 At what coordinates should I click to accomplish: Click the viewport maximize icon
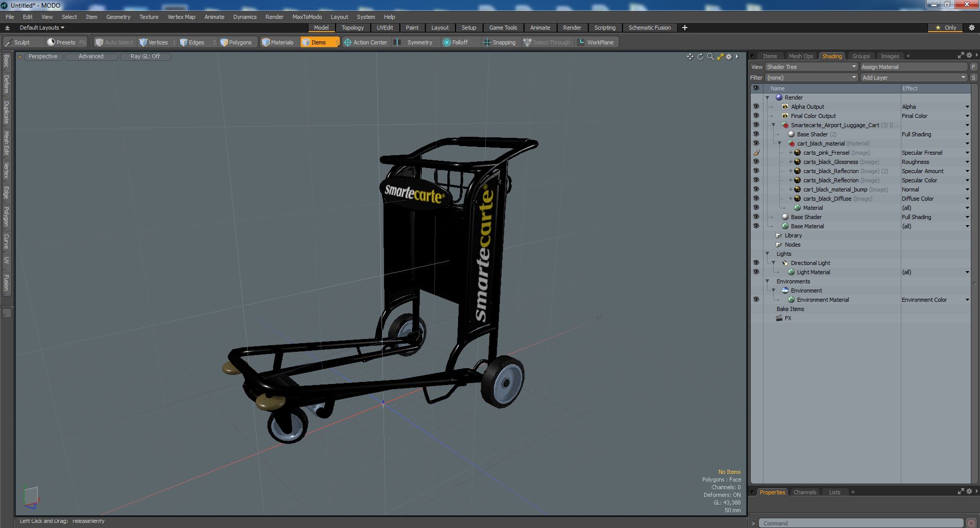click(x=720, y=57)
